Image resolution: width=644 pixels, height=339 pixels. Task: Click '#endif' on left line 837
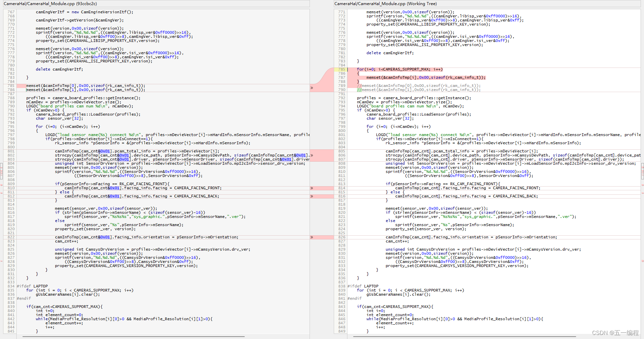pyautogui.click(x=24, y=299)
